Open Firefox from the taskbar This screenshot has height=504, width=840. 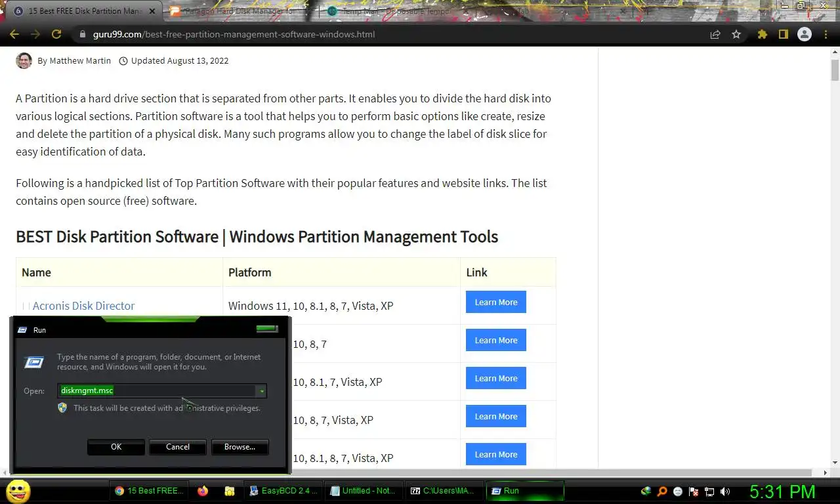(x=202, y=490)
